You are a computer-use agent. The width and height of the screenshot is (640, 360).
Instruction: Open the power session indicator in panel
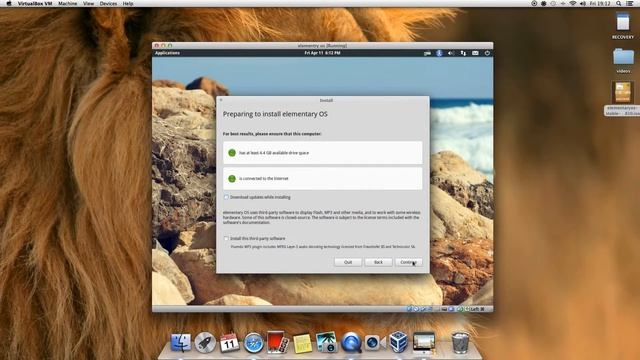487,53
